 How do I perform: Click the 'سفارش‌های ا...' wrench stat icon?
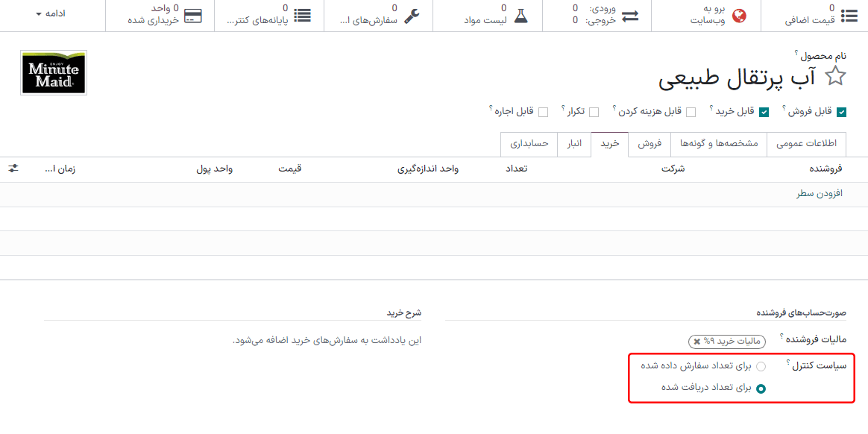(413, 15)
